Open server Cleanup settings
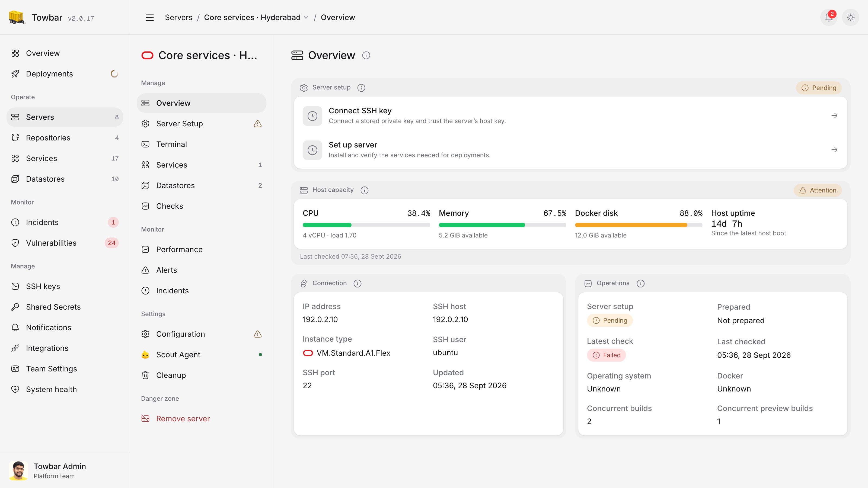The width and height of the screenshot is (868, 488). [202, 375]
